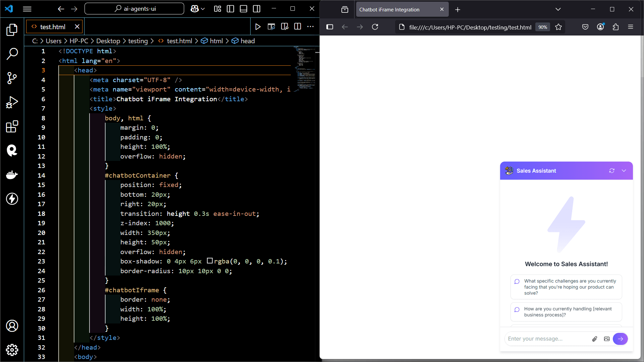The image size is (644, 362).
Task: Attach a file using the paperclip icon
Action: (595, 339)
